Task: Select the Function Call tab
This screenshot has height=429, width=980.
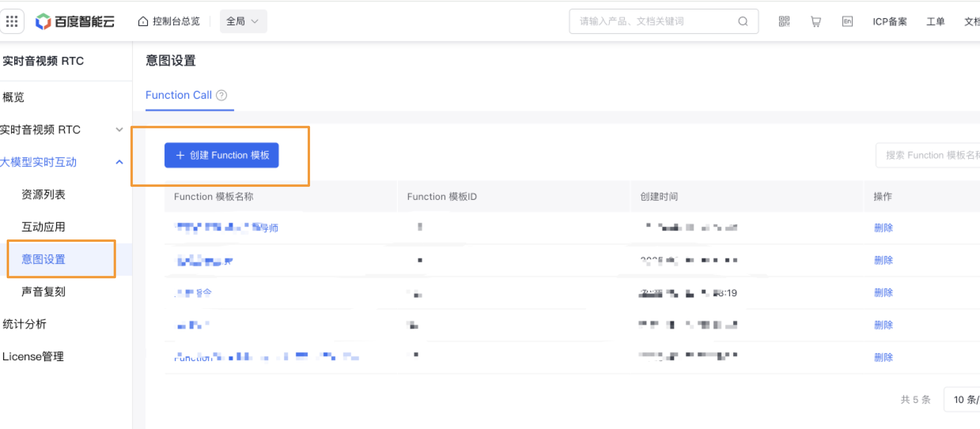Action: [179, 95]
